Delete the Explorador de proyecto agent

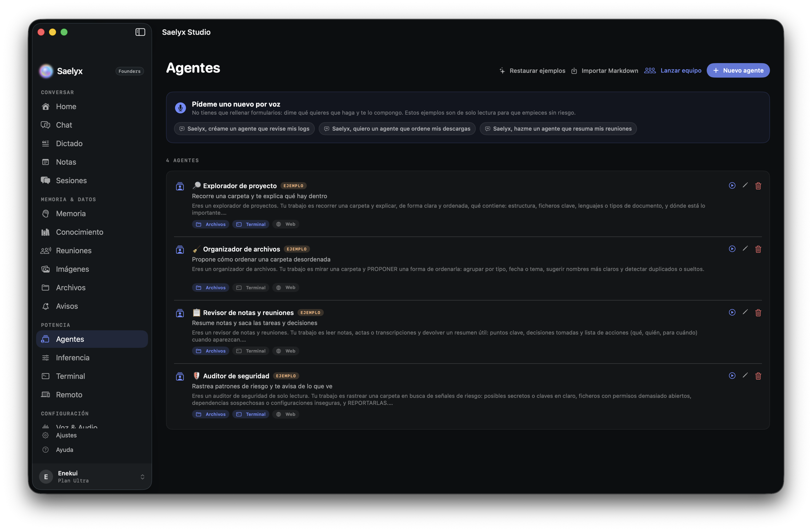pos(758,186)
